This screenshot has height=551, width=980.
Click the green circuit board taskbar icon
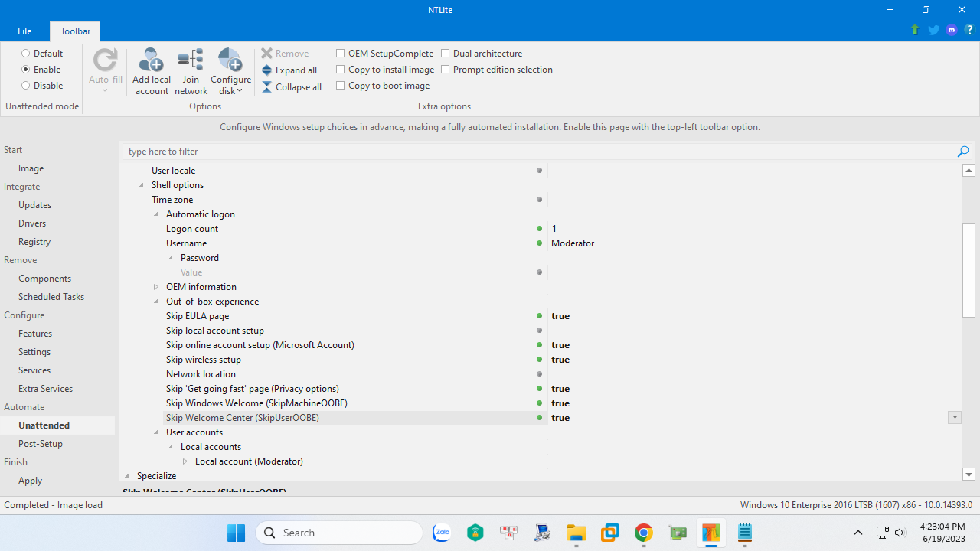(x=678, y=533)
